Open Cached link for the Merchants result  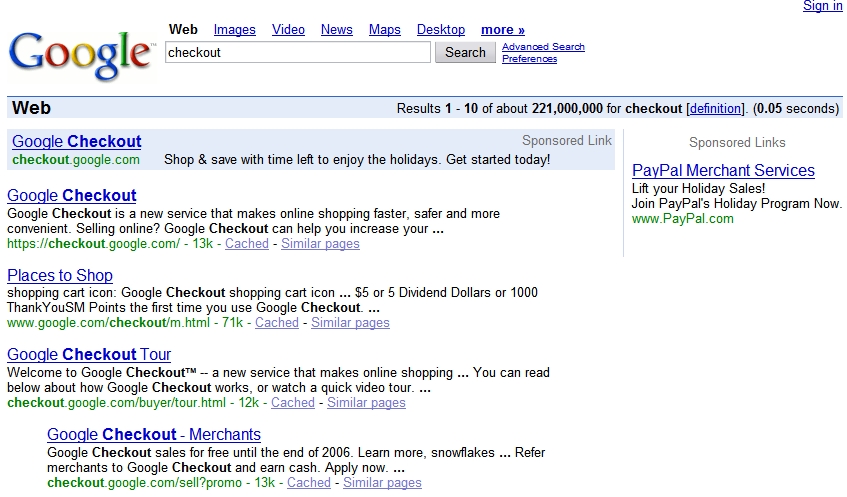pyautogui.click(x=308, y=482)
